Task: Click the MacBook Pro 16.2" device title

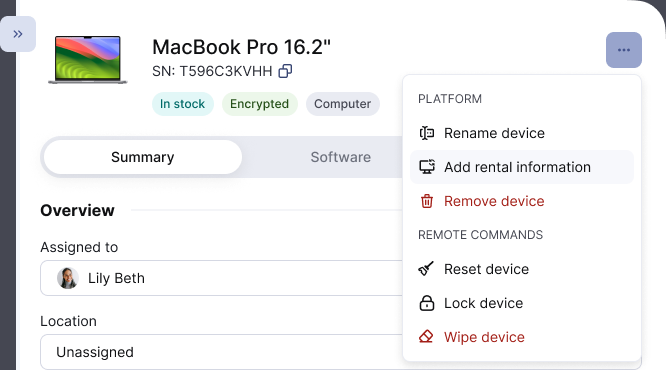Action: click(x=241, y=47)
